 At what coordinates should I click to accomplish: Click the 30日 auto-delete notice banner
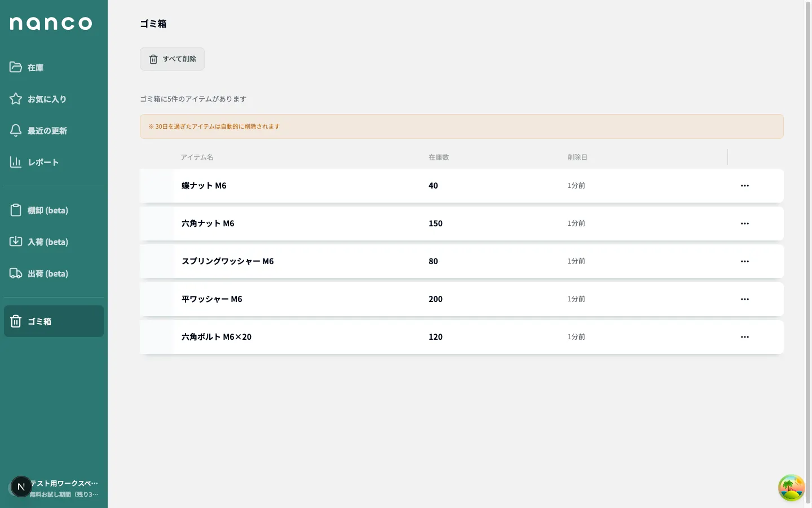(462, 126)
